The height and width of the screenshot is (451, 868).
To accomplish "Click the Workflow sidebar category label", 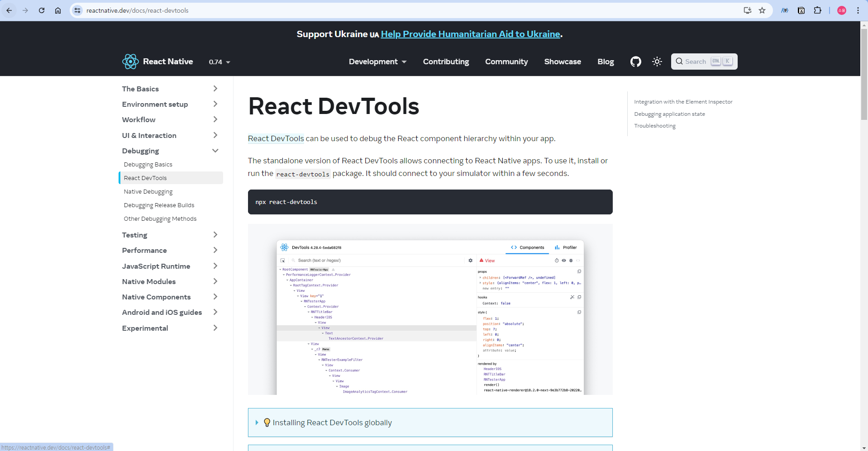I will [x=138, y=119].
